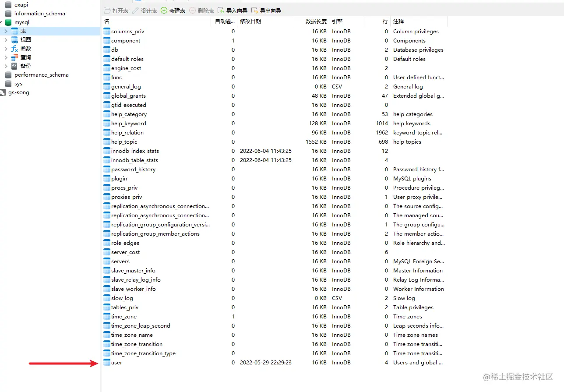The height and width of the screenshot is (392, 564).
Task: Select the password_history table name
Action: 133,169
